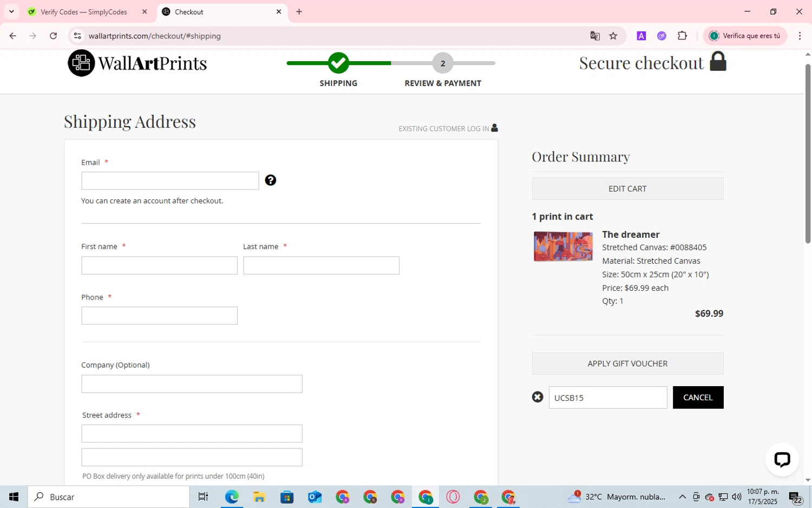Focus the first Street address line
Image resolution: width=812 pixels, height=508 pixels.
click(x=192, y=434)
